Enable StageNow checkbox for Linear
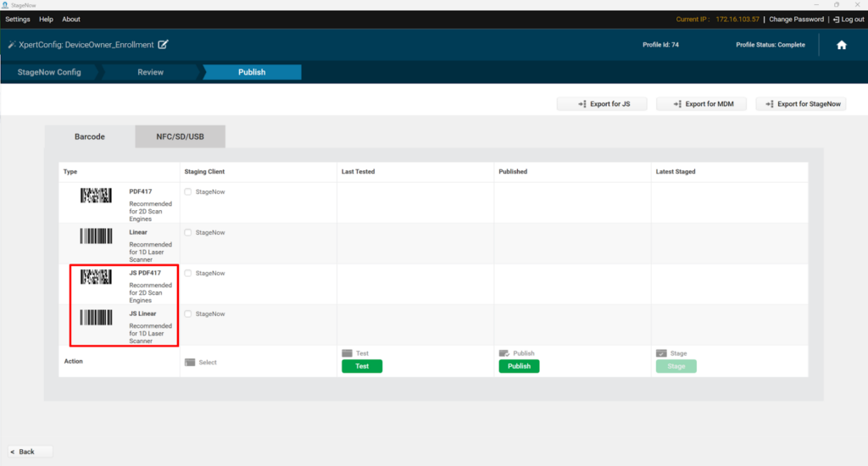This screenshot has height=466, width=868. coord(188,232)
